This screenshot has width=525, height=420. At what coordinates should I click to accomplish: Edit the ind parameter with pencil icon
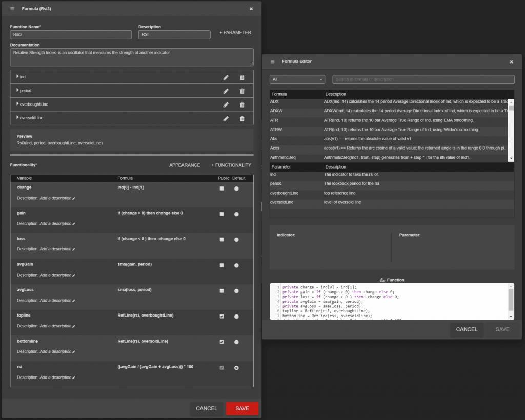pyautogui.click(x=226, y=77)
